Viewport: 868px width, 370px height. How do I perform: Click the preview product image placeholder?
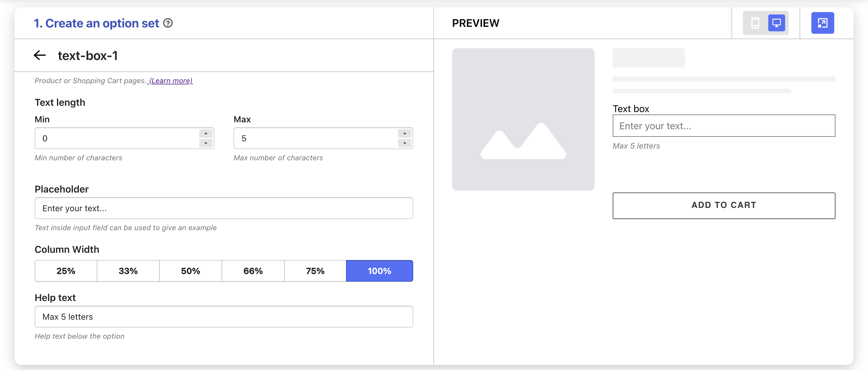523,119
